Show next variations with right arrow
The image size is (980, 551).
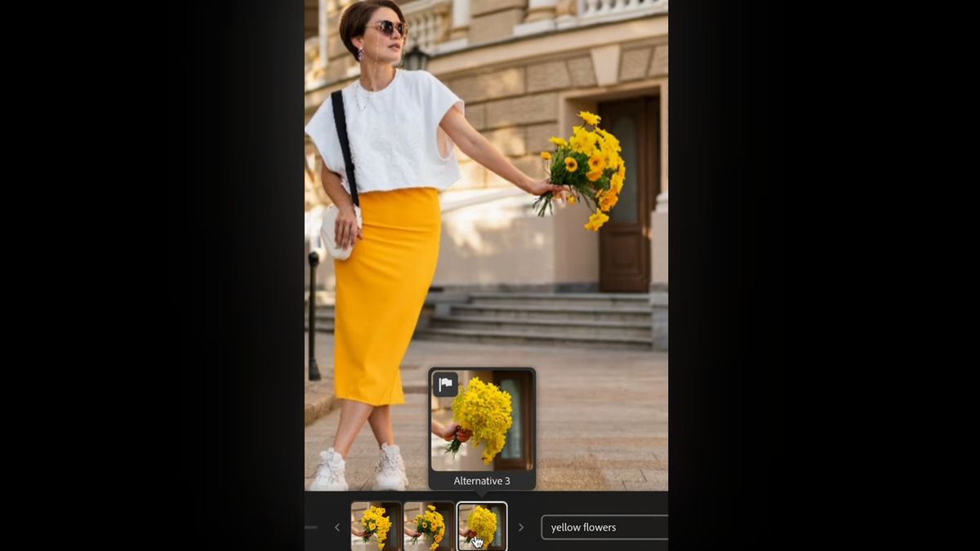521,527
